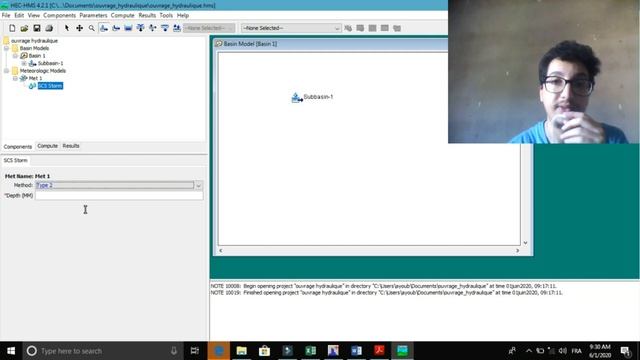
Task: Pick the Diversion creation tool
Action: pos(153,28)
